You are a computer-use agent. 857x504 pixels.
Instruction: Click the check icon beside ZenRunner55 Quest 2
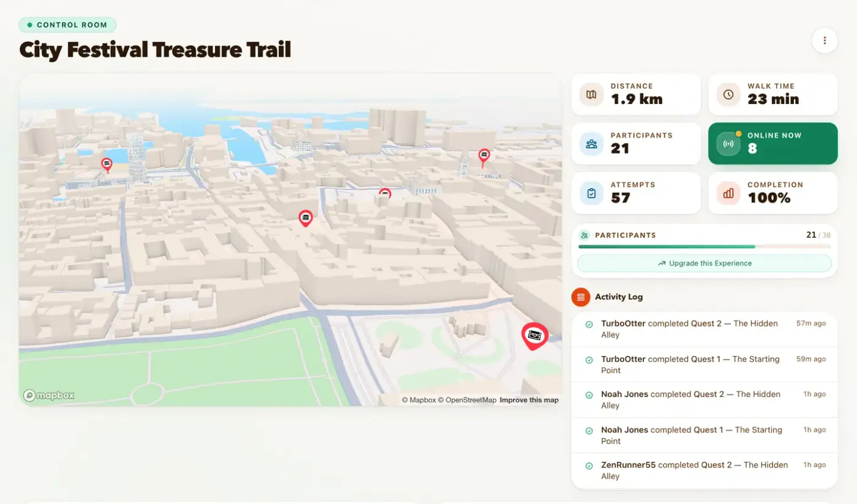589,465
